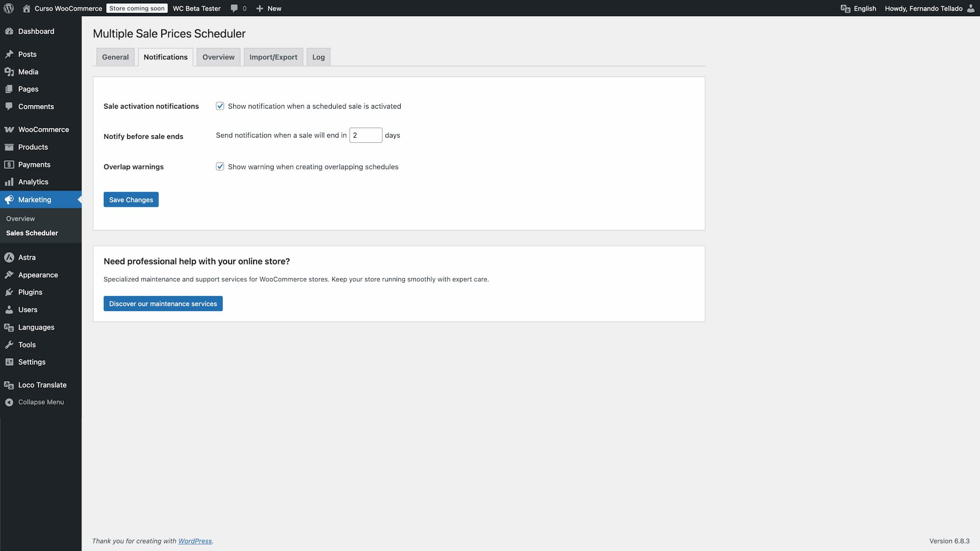Click the days number input field
Image resolution: width=980 pixels, height=551 pixels.
[x=365, y=135]
